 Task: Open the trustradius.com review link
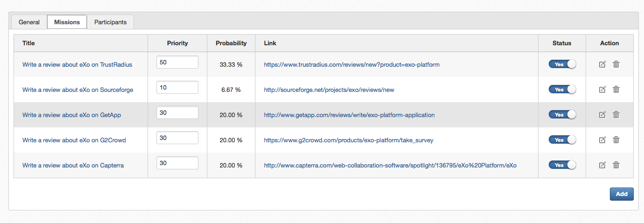[x=352, y=64]
